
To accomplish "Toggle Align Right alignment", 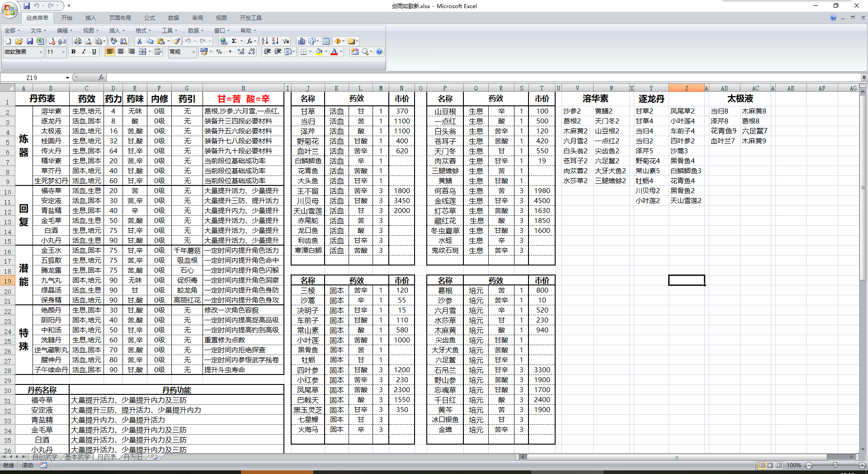I will [x=131, y=52].
